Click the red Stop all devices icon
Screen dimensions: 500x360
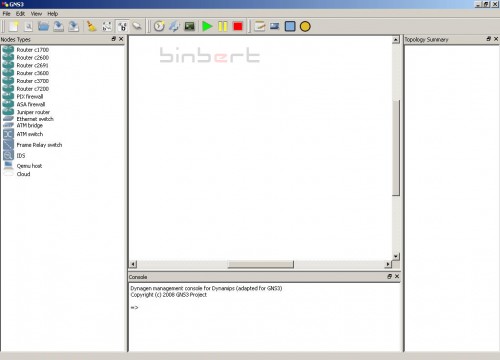[x=238, y=26]
